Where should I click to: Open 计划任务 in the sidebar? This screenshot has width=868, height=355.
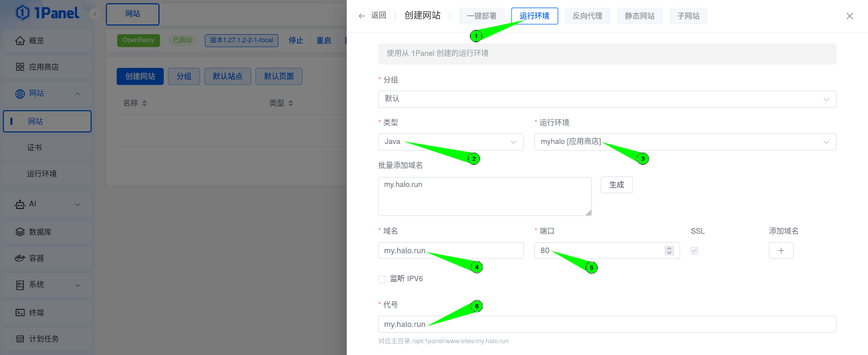48,339
